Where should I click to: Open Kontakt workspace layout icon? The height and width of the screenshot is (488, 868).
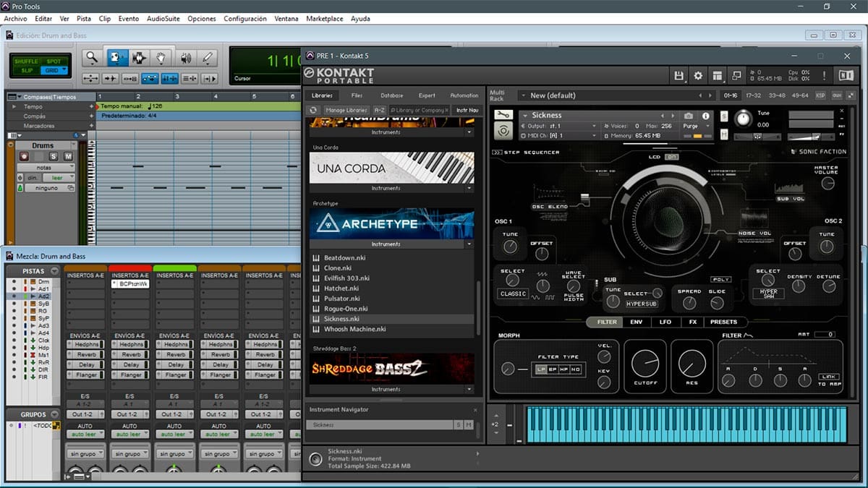click(x=718, y=75)
